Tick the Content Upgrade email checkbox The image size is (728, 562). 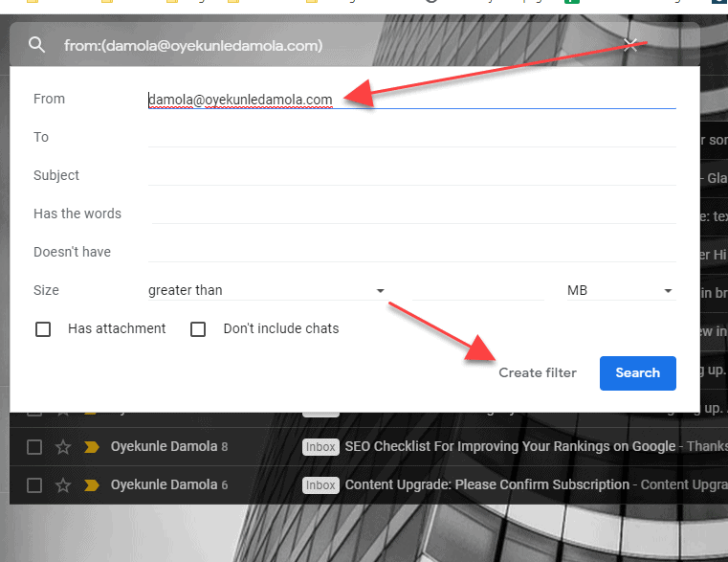34,485
